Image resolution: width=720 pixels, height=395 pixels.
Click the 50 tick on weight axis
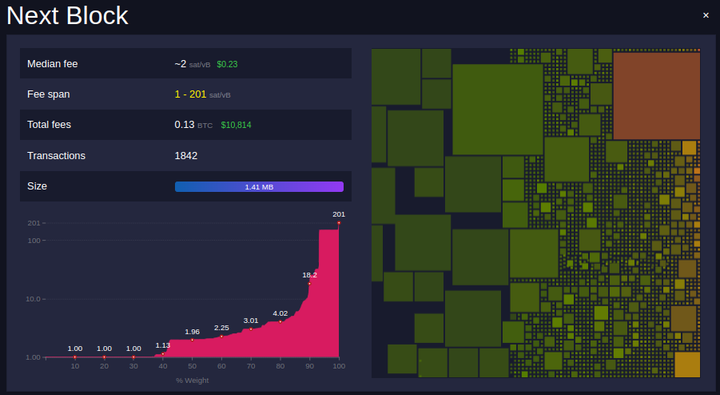192,366
